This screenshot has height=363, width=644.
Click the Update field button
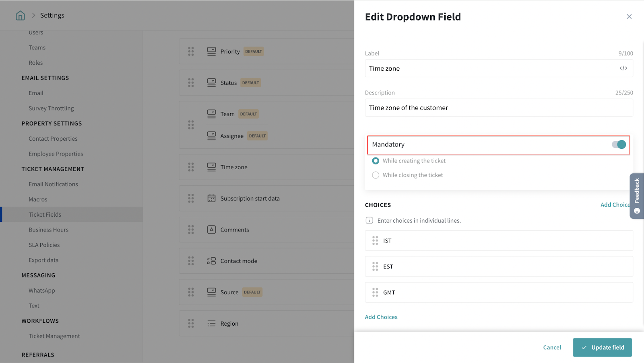click(602, 347)
